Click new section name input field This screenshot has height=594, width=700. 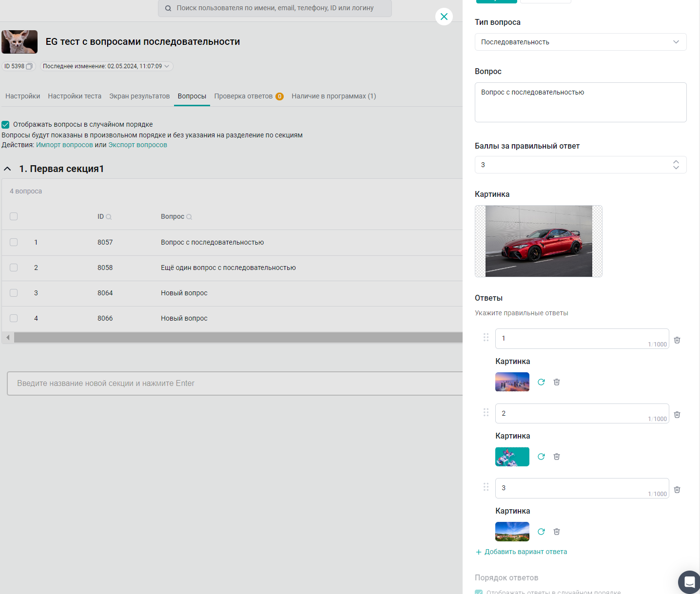point(234,383)
